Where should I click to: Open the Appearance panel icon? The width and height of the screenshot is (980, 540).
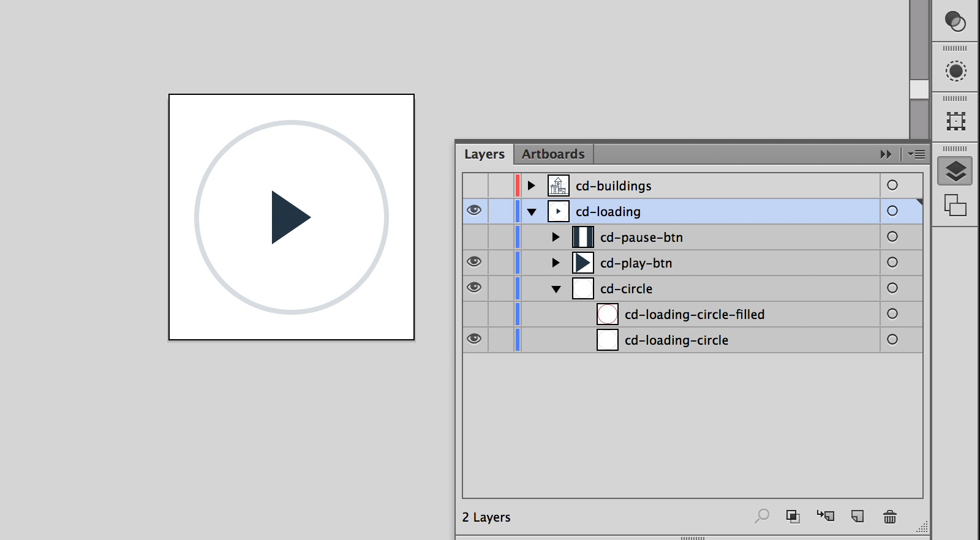(x=956, y=71)
